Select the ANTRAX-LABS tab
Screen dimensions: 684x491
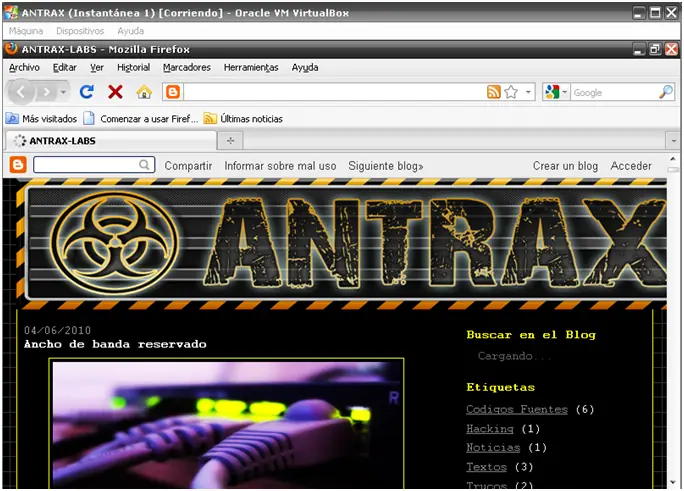point(111,141)
